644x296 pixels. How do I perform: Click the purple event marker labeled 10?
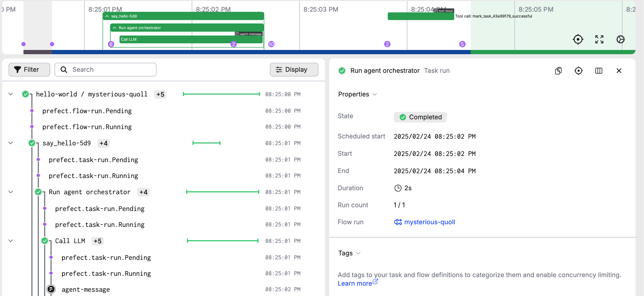271,44
